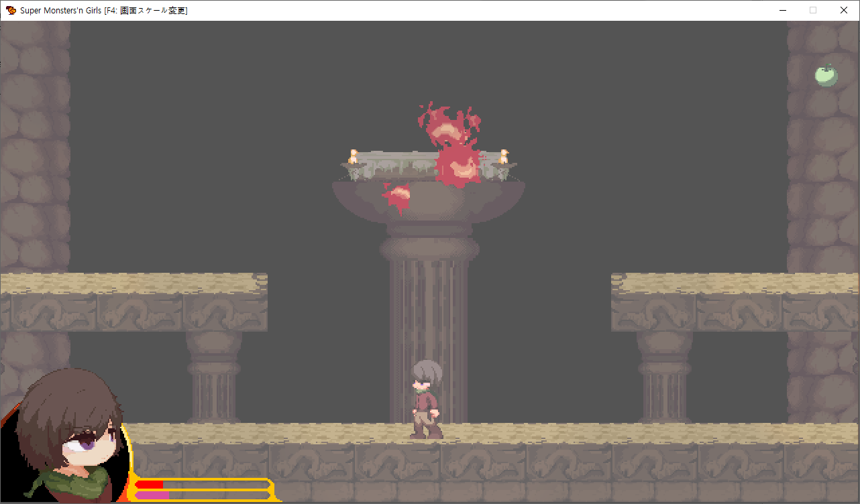Click the game's title bar app icon
Image resolution: width=860 pixels, height=504 pixels.
click(11, 10)
